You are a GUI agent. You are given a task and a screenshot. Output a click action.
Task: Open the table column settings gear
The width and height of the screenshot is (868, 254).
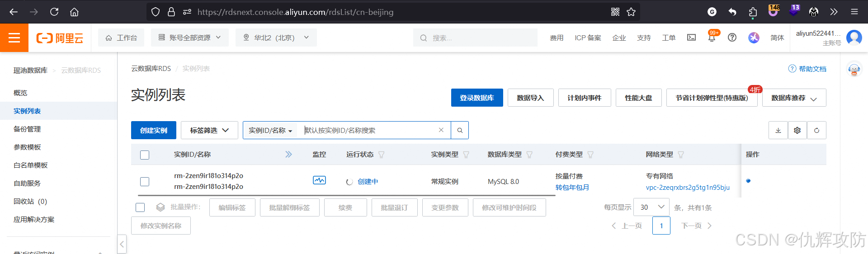(797, 130)
